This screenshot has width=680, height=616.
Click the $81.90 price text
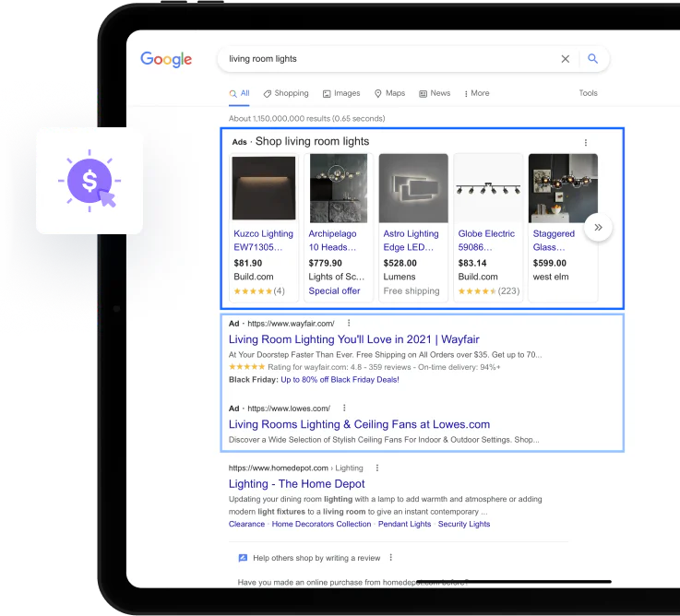(247, 263)
